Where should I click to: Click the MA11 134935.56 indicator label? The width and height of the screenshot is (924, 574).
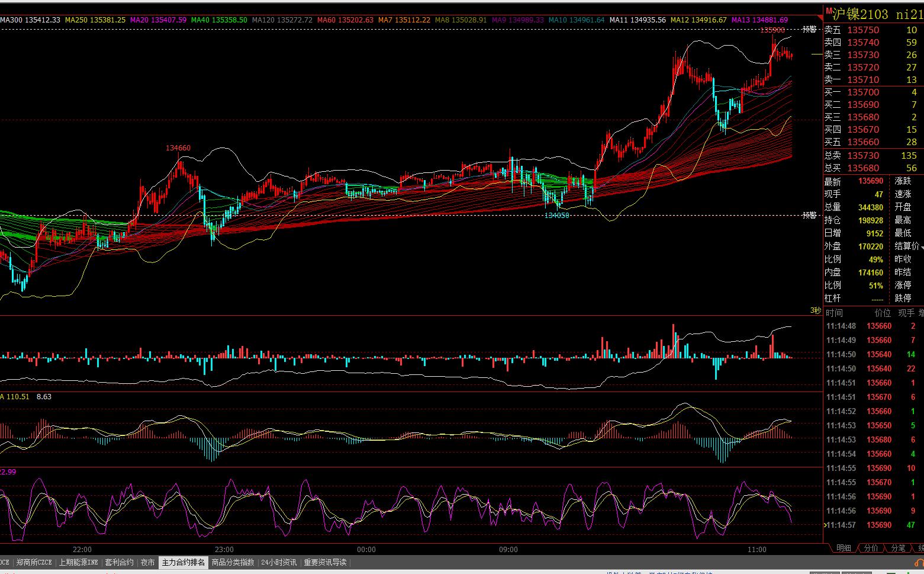click(x=638, y=20)
